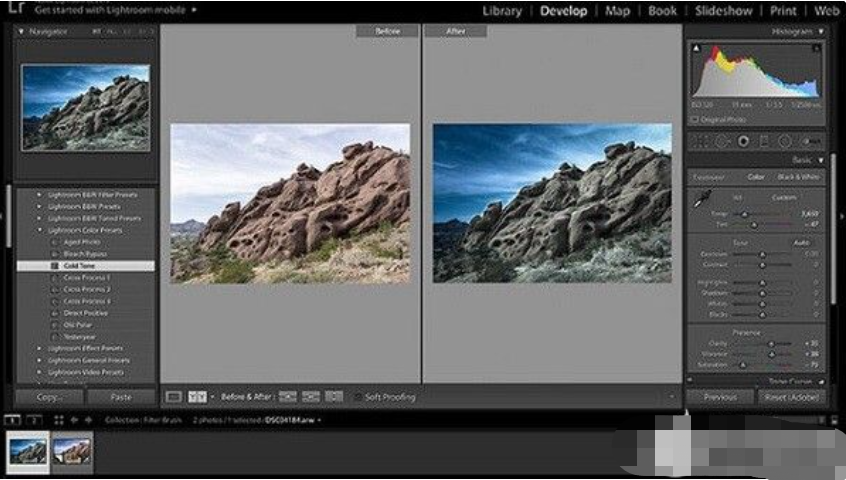This screenshot has width=846, height=480.
Task: Open the Library module
Action: pos(502,11)
